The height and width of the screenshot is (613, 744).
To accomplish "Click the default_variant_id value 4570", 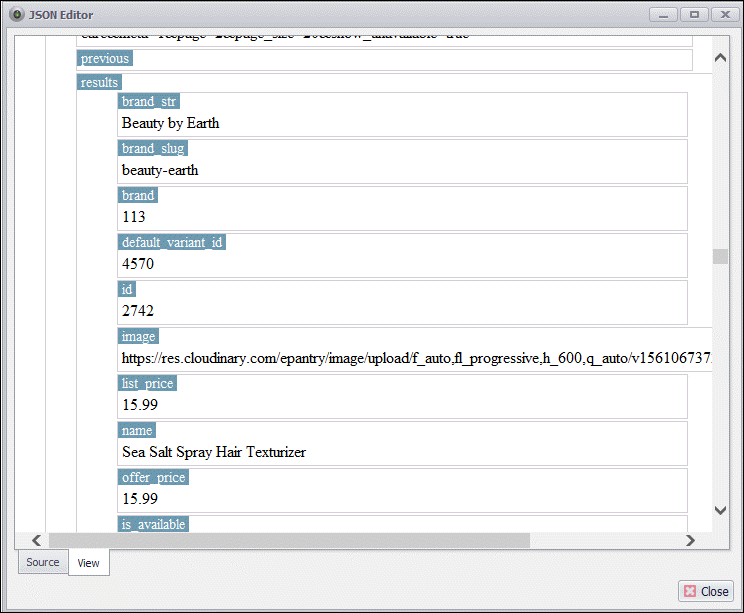I will (138, 264).
